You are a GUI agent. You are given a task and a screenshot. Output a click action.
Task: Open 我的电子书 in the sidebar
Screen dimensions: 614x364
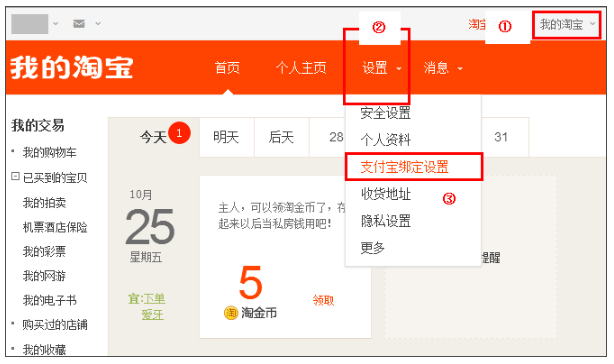pos(49,300)
